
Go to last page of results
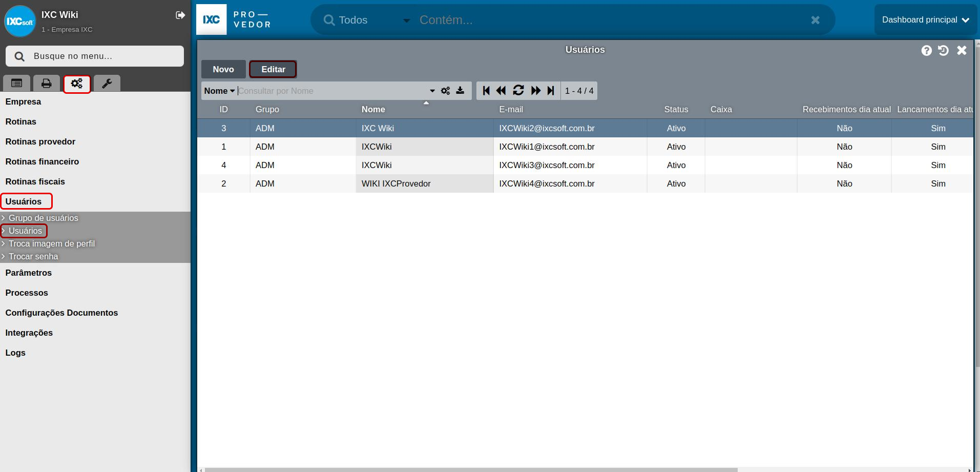tap(551, 91)
